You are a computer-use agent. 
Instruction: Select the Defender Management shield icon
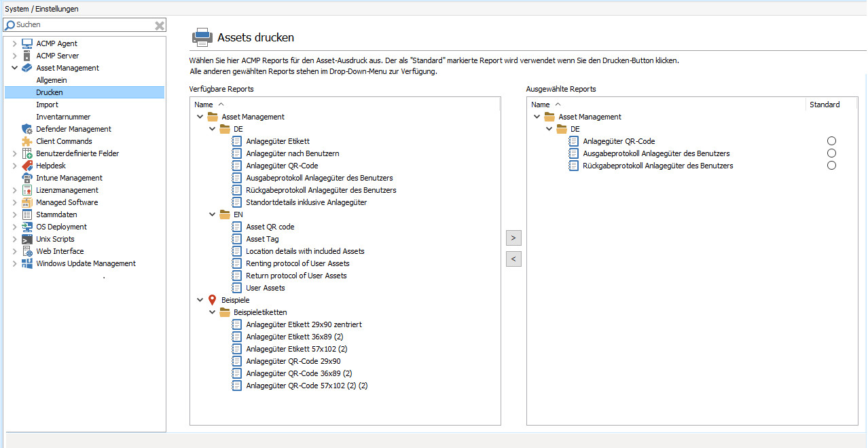coord(27,128)
